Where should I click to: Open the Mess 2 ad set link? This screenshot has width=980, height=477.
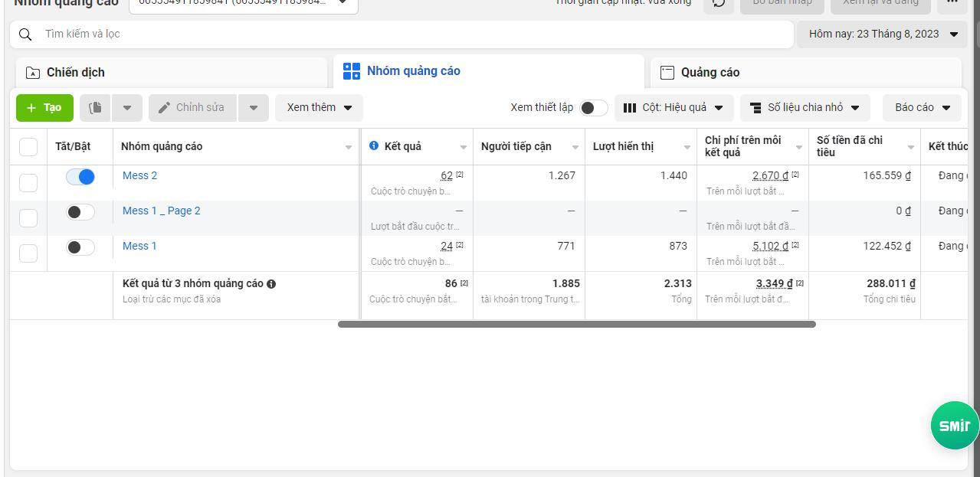click(x=139, y=176)
